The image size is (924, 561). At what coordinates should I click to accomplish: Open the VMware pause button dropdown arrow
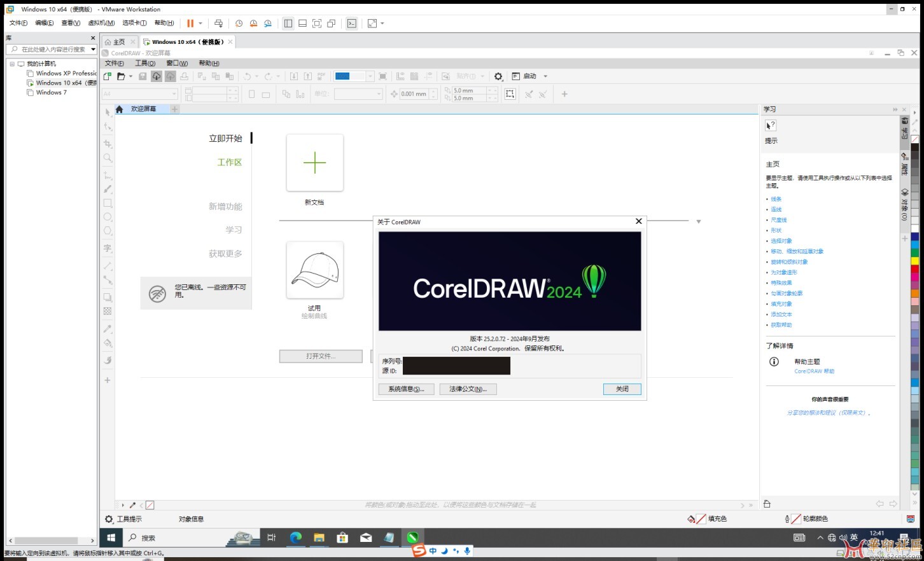200,24
